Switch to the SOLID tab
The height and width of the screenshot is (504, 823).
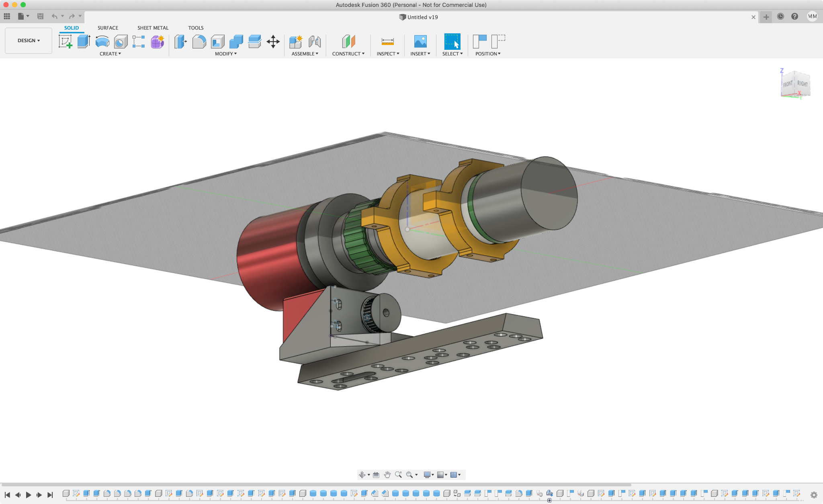coord(72,28)
